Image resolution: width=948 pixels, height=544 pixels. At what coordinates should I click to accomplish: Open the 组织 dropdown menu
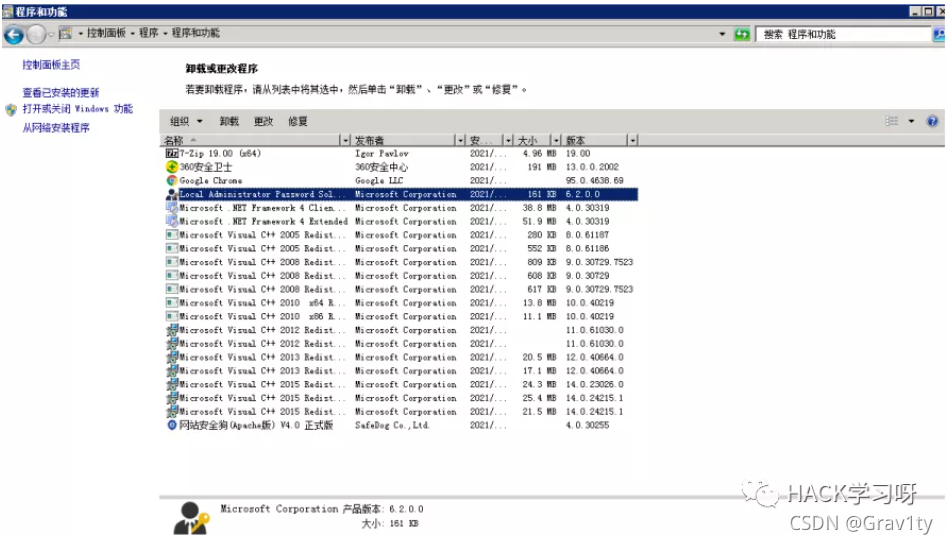186,121
